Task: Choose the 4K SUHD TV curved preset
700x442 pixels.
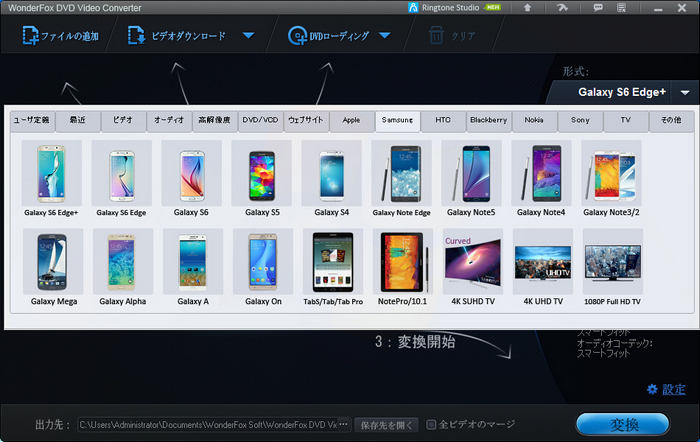Action: point(473,262)
